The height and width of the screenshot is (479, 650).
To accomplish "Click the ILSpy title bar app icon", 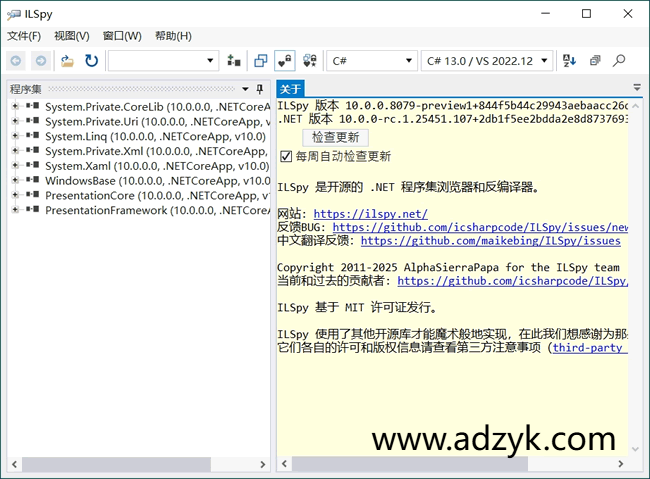I will pyautogui.click(x=13, y=15).
